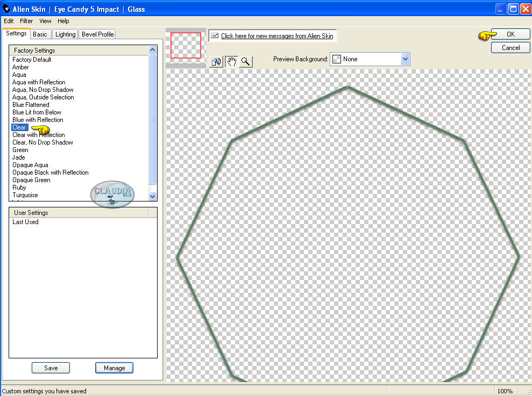Click the 100% zoom status indicator
This screenshot has width=532, height=396.
pos(505,391)
